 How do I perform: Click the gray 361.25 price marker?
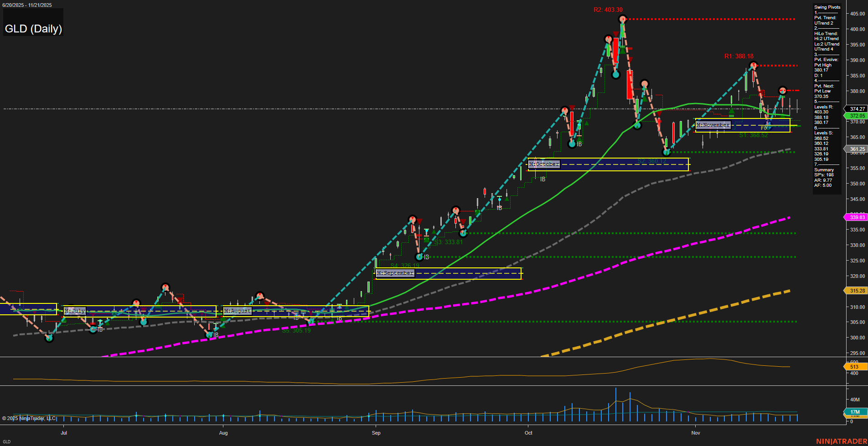coord(857,149)
